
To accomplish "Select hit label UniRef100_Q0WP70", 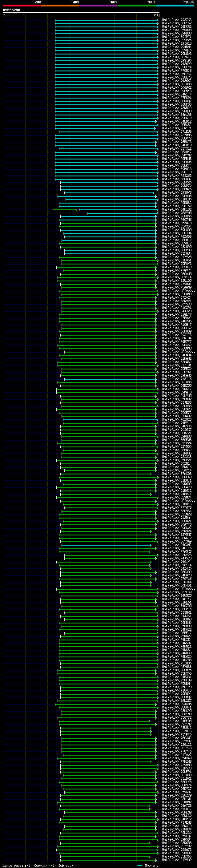I will [177, 186].
